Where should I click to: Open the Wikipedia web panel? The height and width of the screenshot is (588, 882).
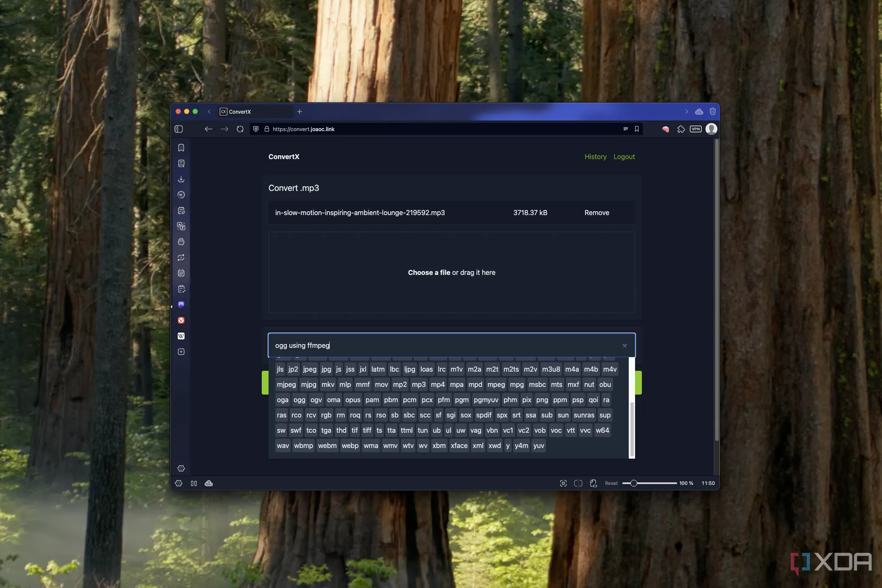[181, 336]
